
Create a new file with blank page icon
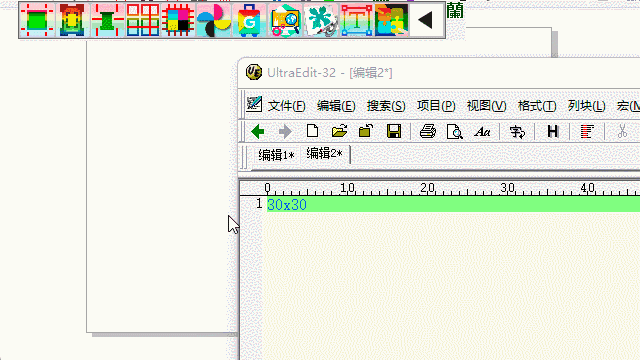click(x=312, y=131)
